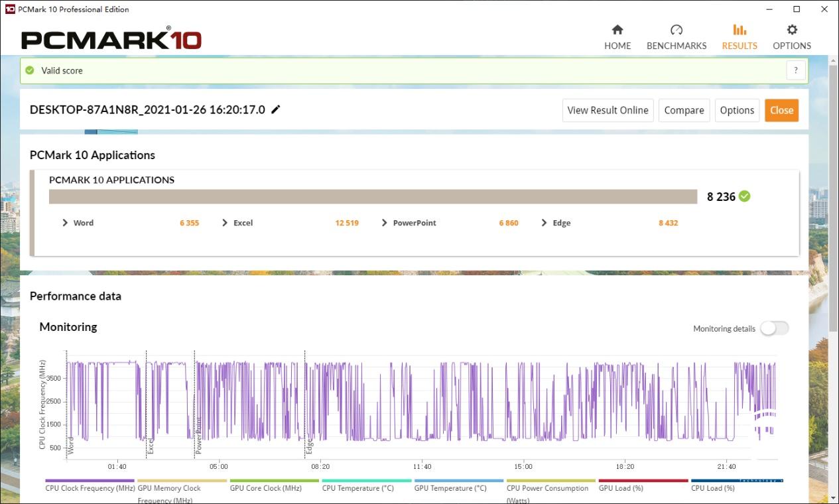Image resolution: width=839 pixels, height=504 pixels.
Task: Expand the Excel score details
Action: (225, 223)
